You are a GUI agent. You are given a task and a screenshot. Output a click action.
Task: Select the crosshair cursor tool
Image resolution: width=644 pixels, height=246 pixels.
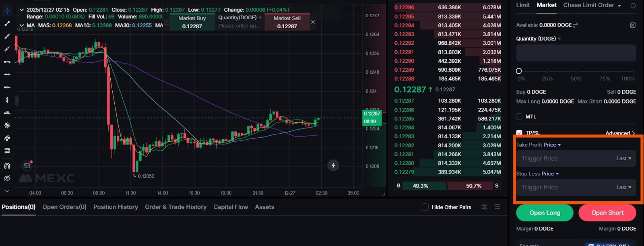tap(7, 11)
